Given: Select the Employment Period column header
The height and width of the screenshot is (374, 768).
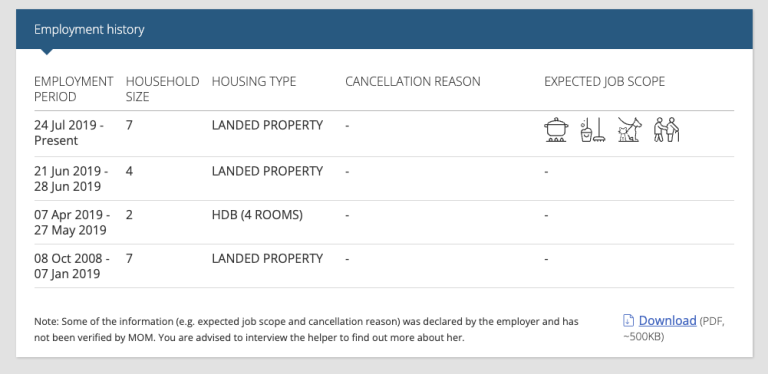Looking at the screenshot, I should pyautogui.click(x=73, y=89).
